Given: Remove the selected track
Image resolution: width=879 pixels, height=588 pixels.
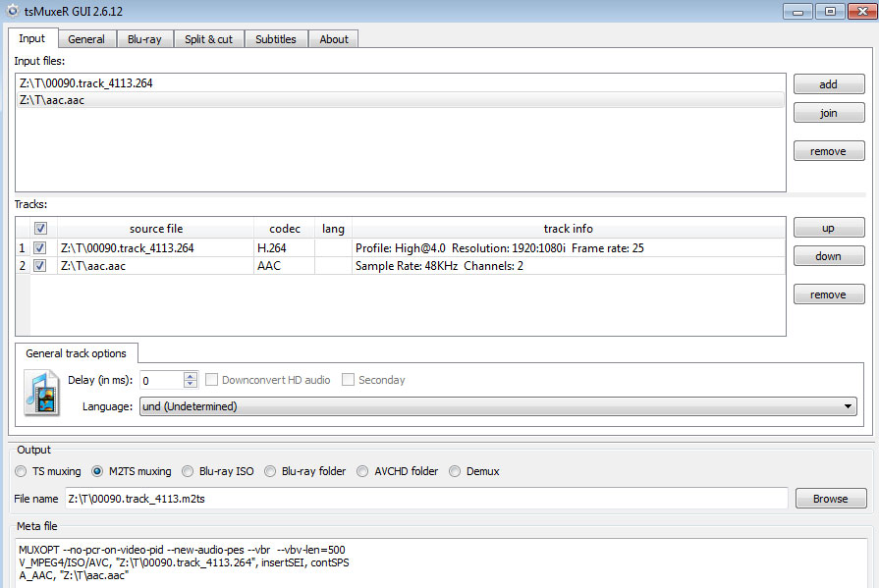Looking at the screenshot, I should click(x=829, y=294).
